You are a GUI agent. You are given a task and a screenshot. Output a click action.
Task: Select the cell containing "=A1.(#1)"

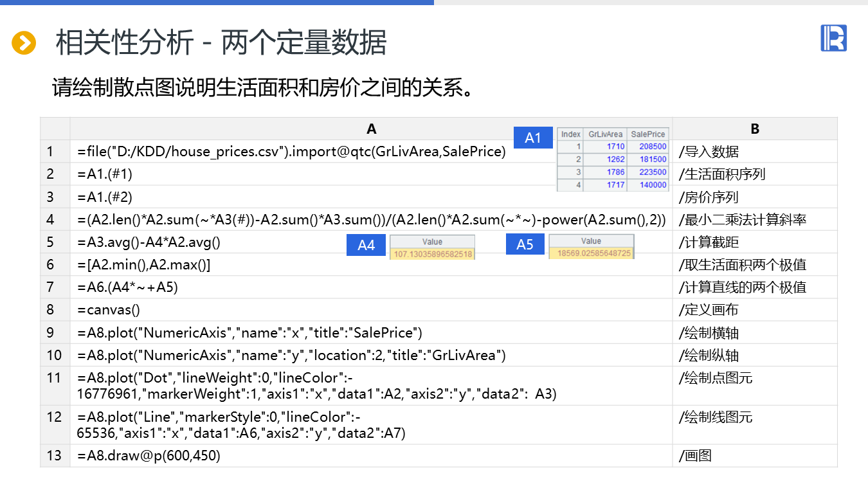[372, 174]
